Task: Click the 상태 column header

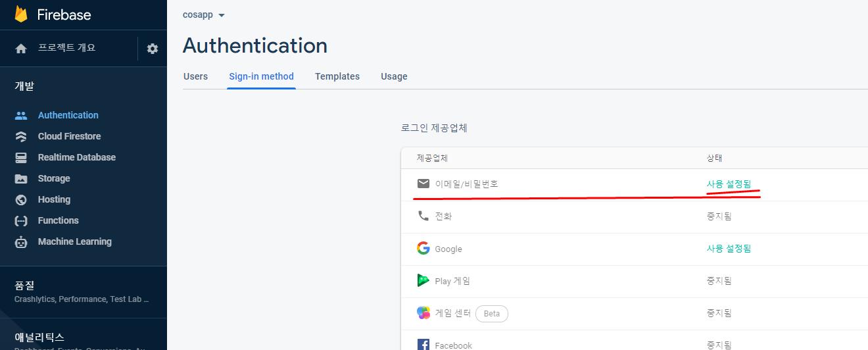Action: coord(714,158)
